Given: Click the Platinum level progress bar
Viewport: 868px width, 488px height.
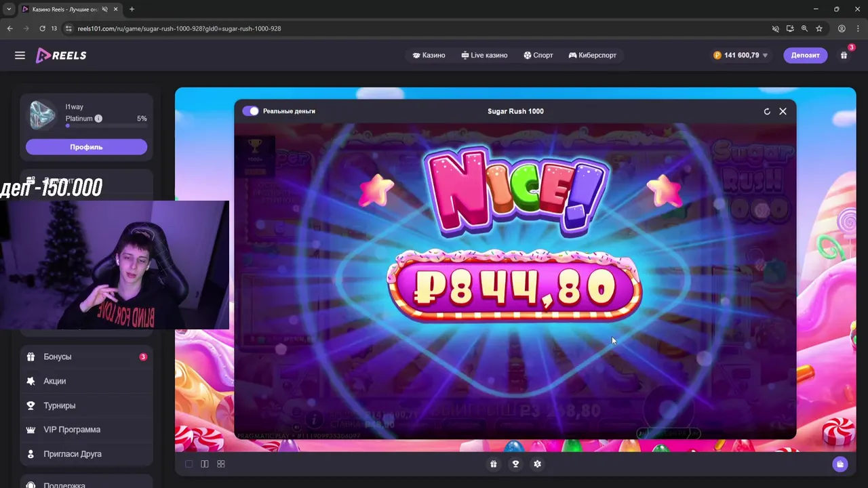Looking at the screenshot, I should 106,126.
